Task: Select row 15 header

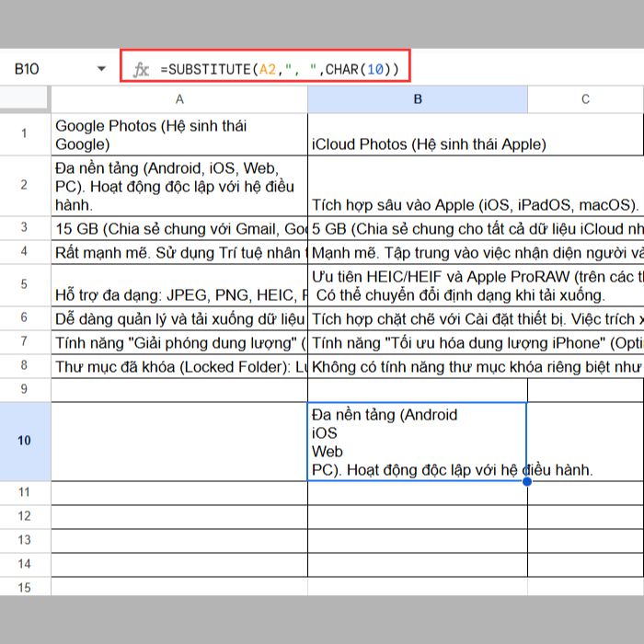Action: 25,587
